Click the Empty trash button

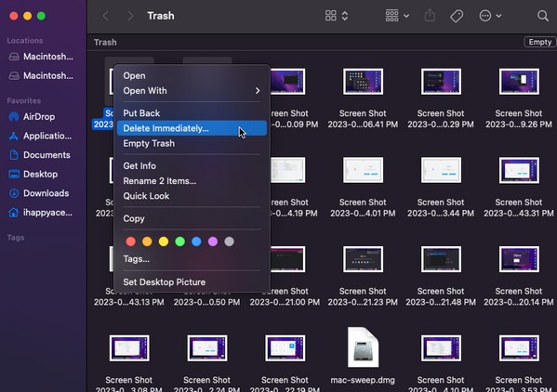(x=539, y=42)
